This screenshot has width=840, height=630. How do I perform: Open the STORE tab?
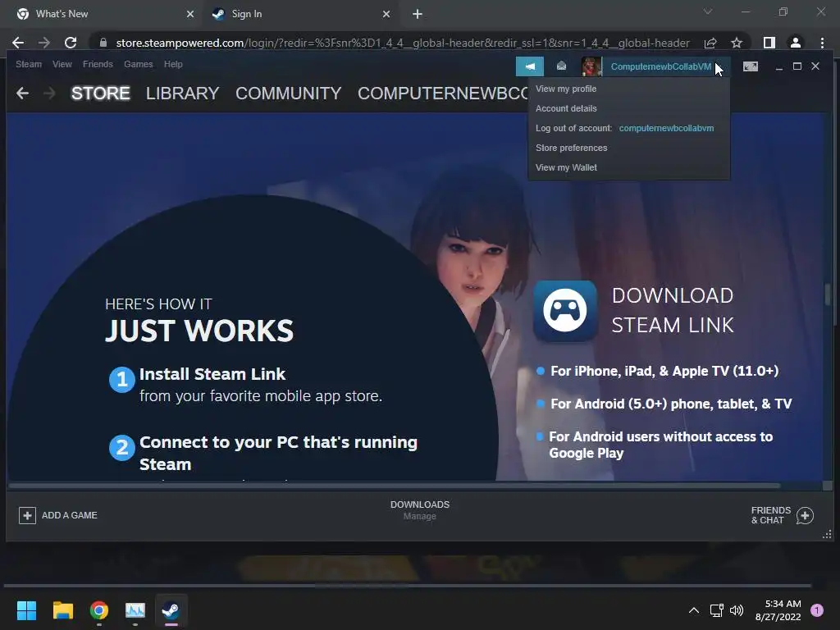[x=101, y=94]
